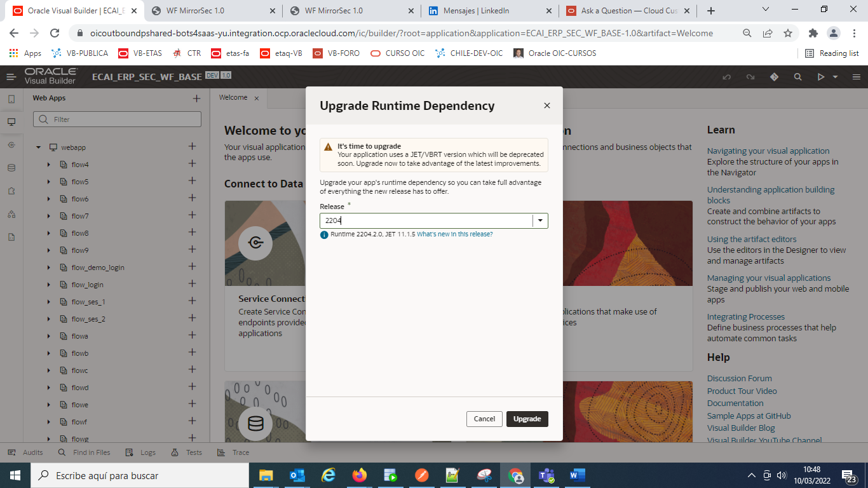Open the Find in Files bottom tab
This screenshot has width=868, height=488.
(x=84, y=452)
